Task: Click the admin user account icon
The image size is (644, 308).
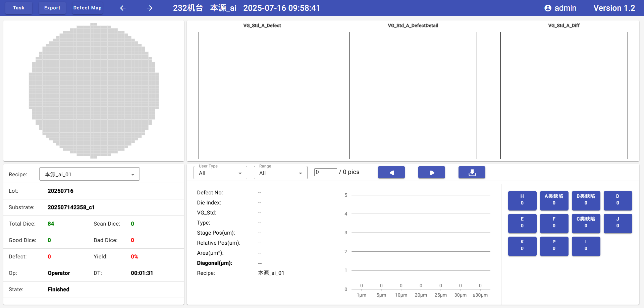Action: point(548,8)
